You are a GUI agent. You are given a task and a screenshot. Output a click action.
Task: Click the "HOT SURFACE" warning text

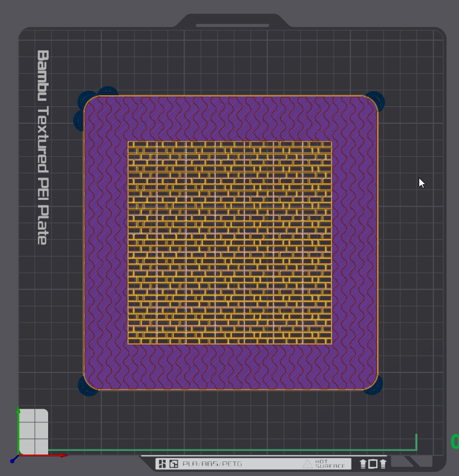(330, 464)
